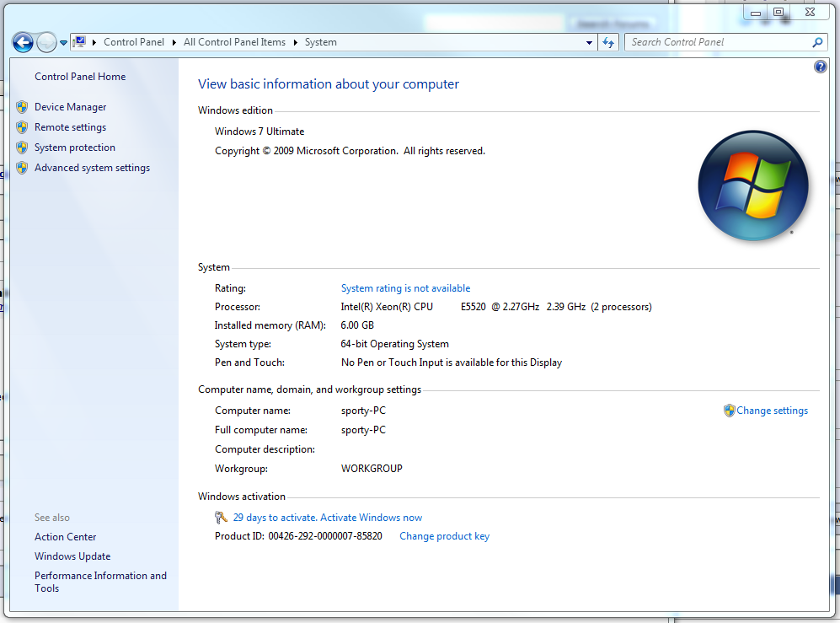The image size is (840, 623).
Task: Open the recent pages dropdown arrow
Action: point(63,43)
